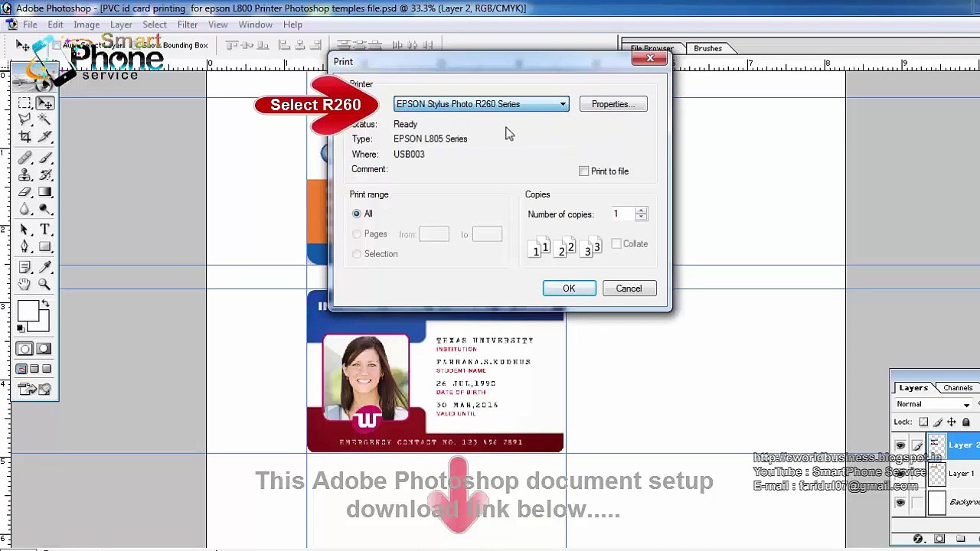Open the Image menu
The width and height of the screenshot is (980, 551).
(x=87, y=24)
